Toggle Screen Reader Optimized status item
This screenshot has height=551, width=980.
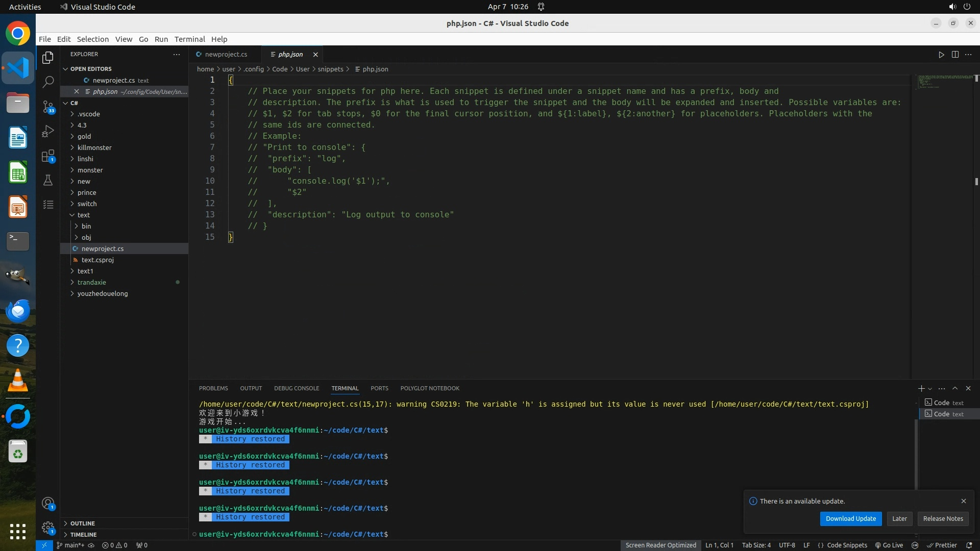(x=660, y=545)
